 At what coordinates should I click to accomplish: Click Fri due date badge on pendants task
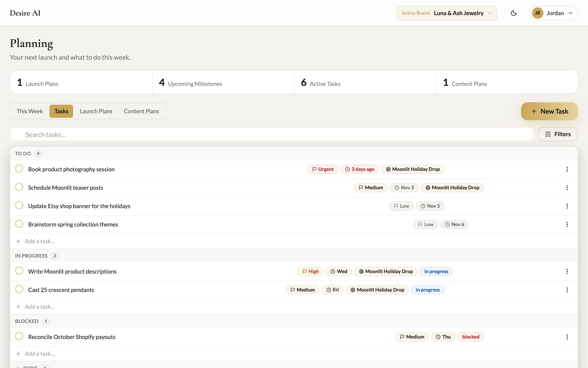point(332,290)
